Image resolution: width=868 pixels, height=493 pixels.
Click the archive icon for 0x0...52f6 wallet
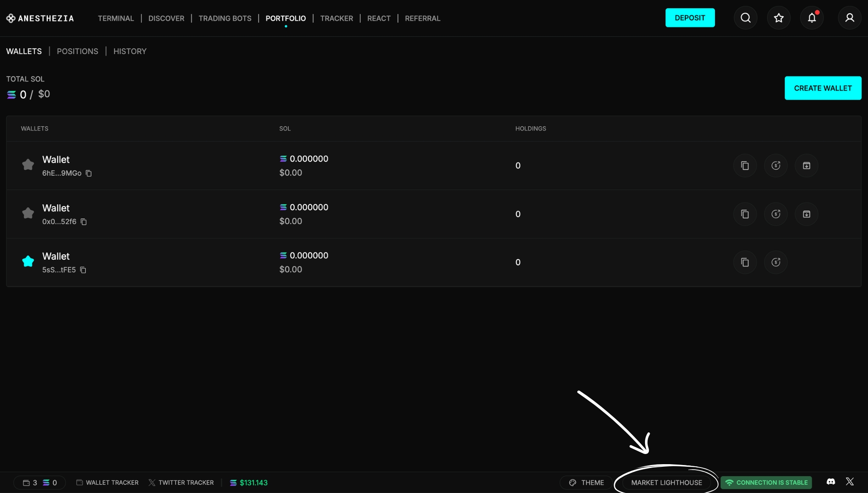click(806, 214)
